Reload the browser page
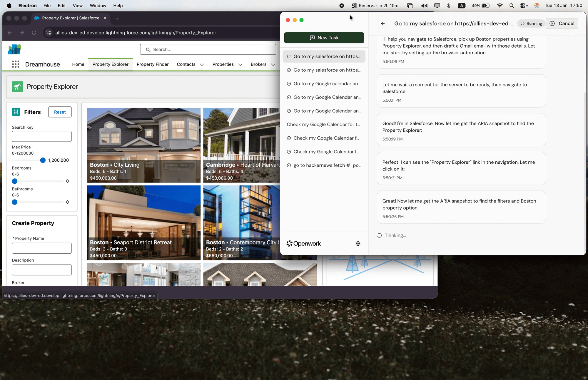Screen dimensions: 588x380 34,33
